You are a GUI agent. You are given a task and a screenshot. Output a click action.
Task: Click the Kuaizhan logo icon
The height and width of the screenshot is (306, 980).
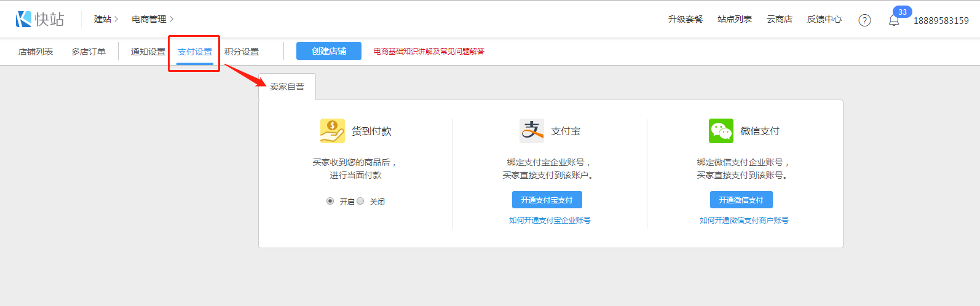click(x=24, y=19)
